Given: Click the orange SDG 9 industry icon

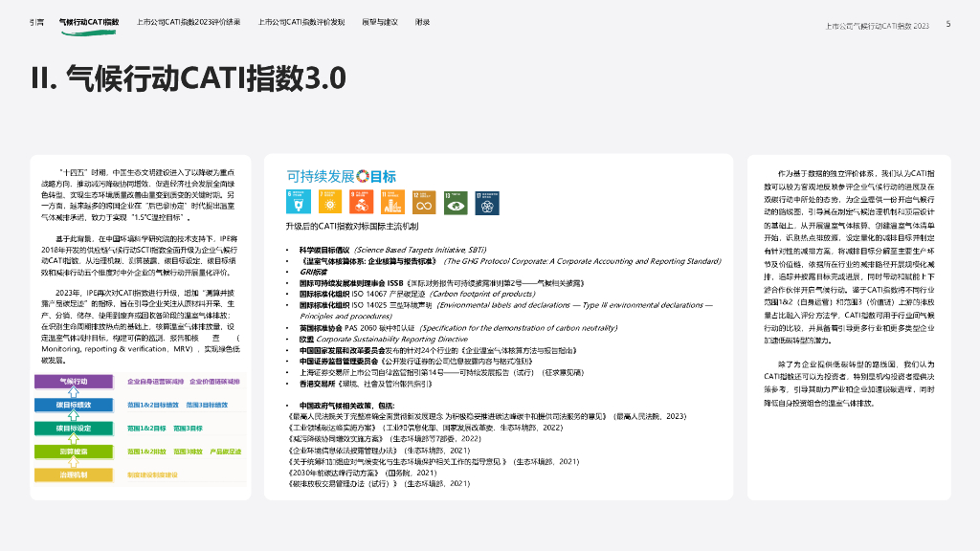Looking at the screenshot, I should 360,201.
